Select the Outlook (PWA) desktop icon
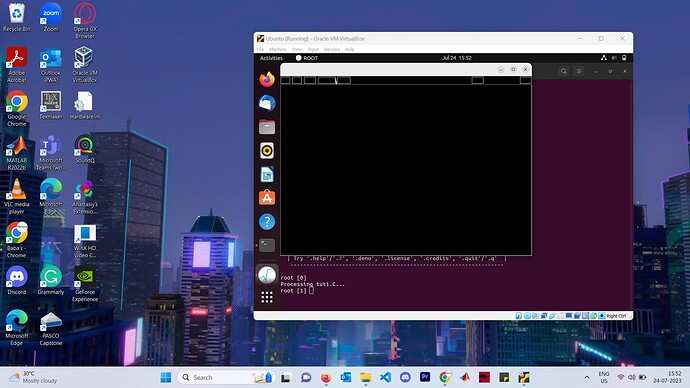This screenshot has width=690, height=388. pos(51,65)
